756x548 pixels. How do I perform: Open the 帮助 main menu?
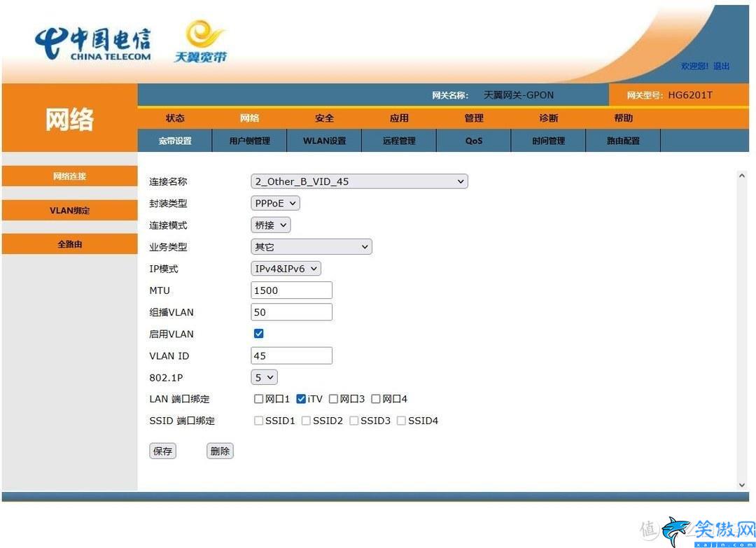[624, 118]
